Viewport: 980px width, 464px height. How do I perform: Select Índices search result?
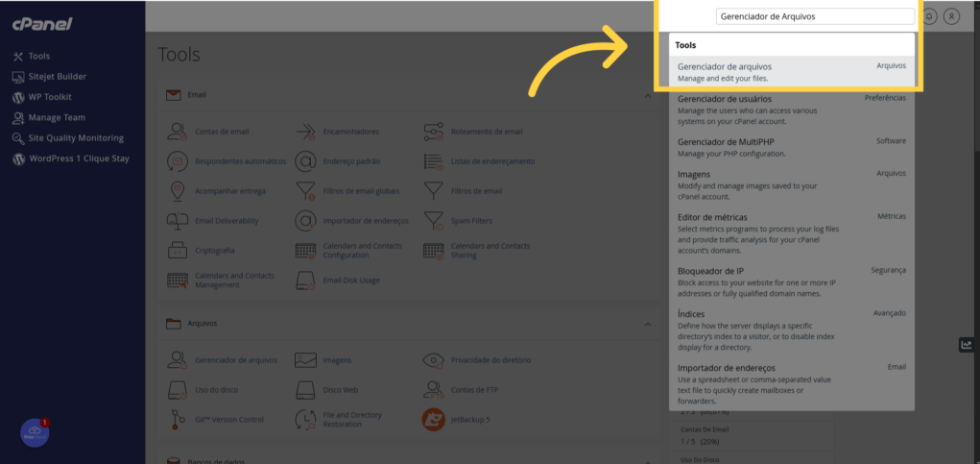click(x=791, y=330)
